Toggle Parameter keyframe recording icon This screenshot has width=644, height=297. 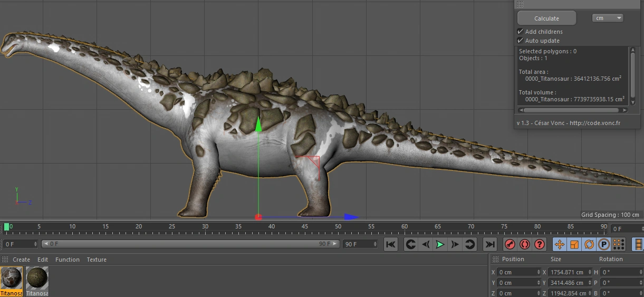point(603,244)
